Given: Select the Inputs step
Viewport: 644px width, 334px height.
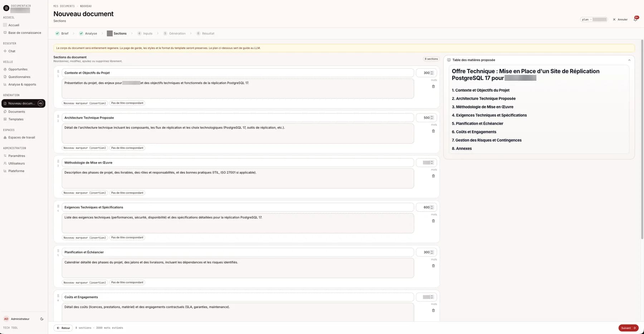Looking at the screenshot, I should click(145, 33).
